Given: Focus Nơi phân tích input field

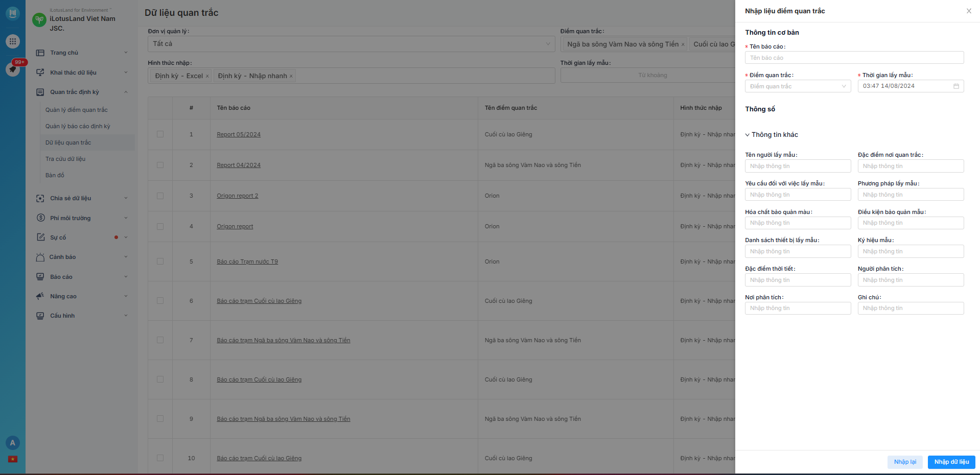Looking at the screenshot, I should click(798, 308).
